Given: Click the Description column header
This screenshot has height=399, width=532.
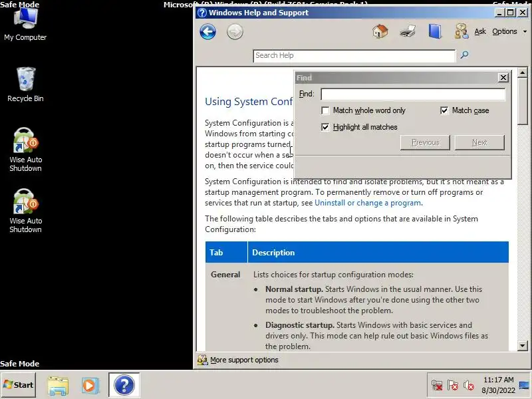Looking at the screenshot, I should click(x=378, y=252).
